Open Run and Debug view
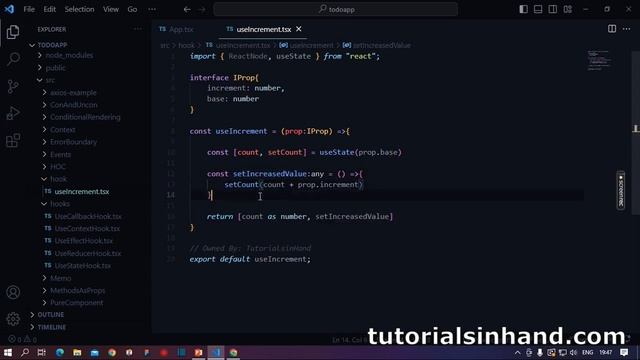This screenshot has width=640, height=360. point(13,113)
